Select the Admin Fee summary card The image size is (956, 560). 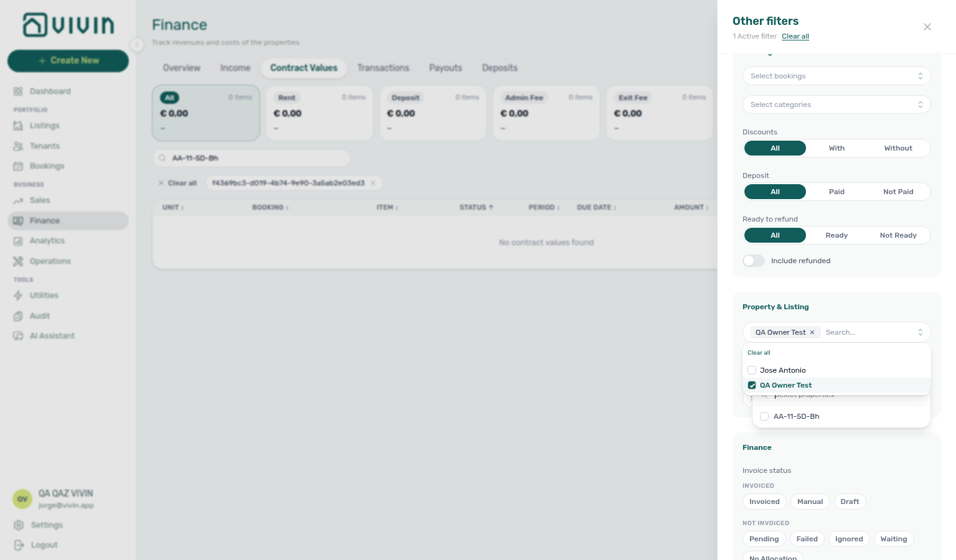pyautogui.click(x=546, y=113)
